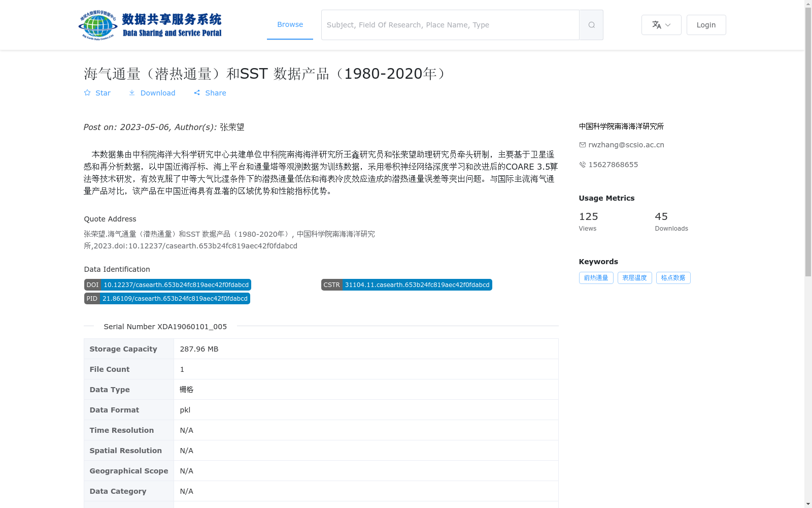Click the envelope mail icon

(x=583, y=145)
